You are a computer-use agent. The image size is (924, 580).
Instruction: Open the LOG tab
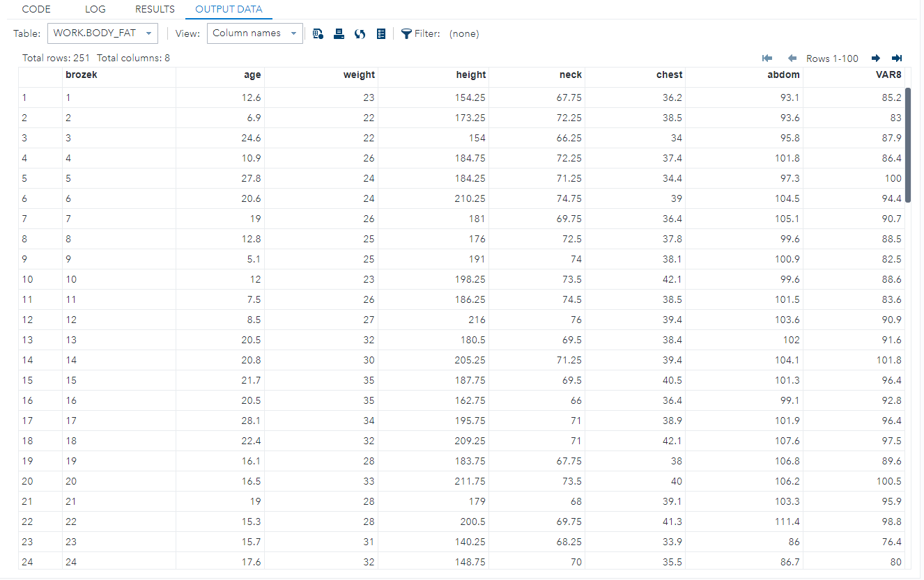95,9
